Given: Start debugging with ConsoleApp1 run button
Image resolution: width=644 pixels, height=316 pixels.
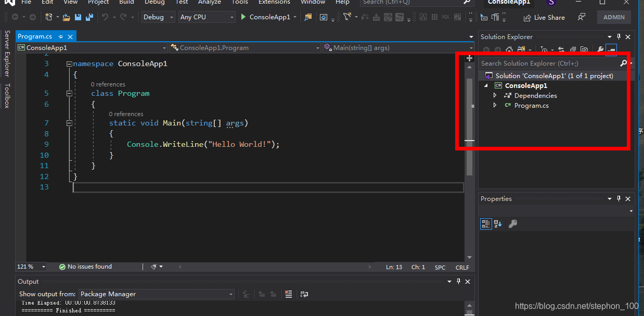Looking at the screenshot, I should 266,17.
